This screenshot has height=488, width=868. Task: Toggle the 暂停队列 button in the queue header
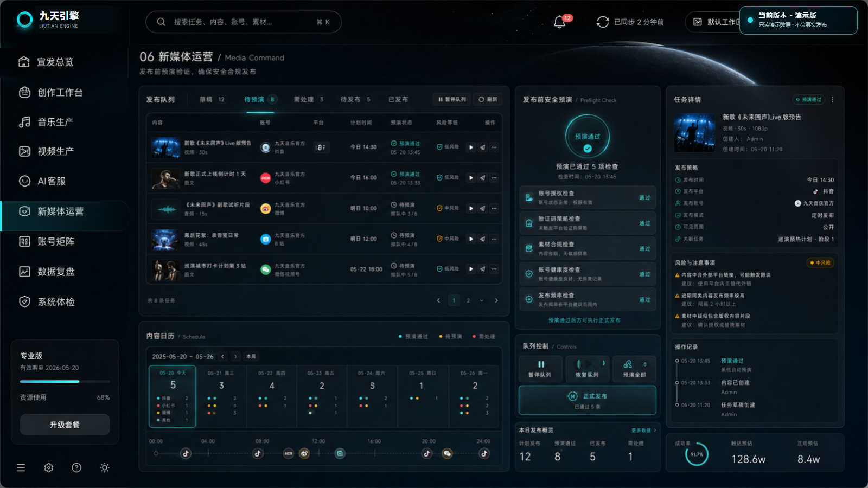(452, 100)
